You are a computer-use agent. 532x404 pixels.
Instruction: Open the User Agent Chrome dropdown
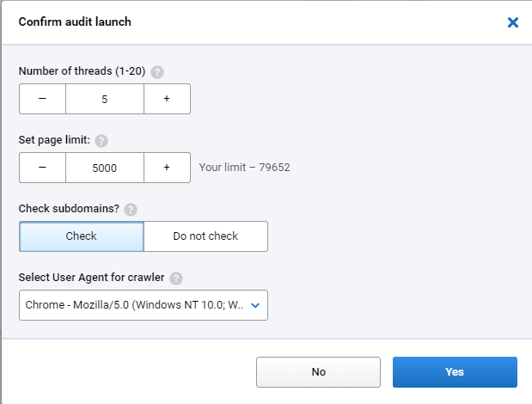click(144, 305)
